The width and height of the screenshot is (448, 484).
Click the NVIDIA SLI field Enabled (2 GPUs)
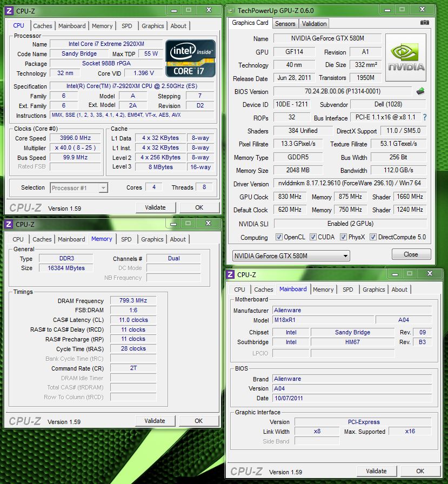click(350, 224)
